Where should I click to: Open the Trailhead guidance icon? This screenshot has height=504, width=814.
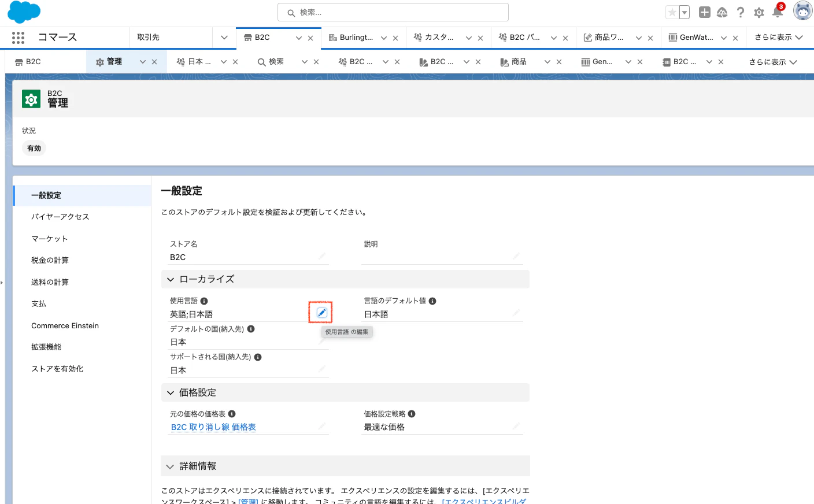(722, 12)
